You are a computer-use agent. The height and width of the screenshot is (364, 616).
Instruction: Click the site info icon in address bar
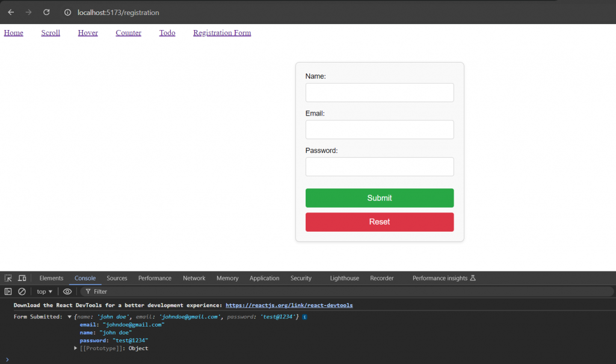coord(67,12)
